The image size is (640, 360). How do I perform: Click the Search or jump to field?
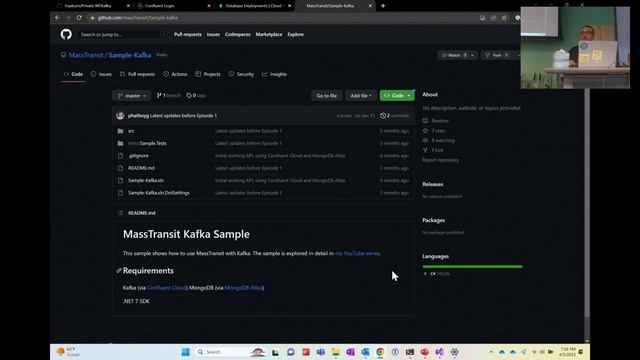click(122, 35)
